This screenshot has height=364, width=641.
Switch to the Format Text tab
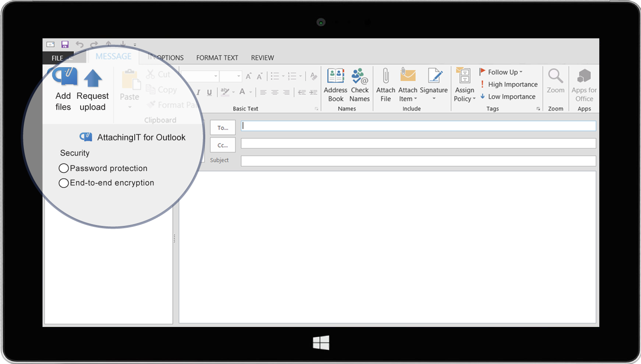click(217, 58)
